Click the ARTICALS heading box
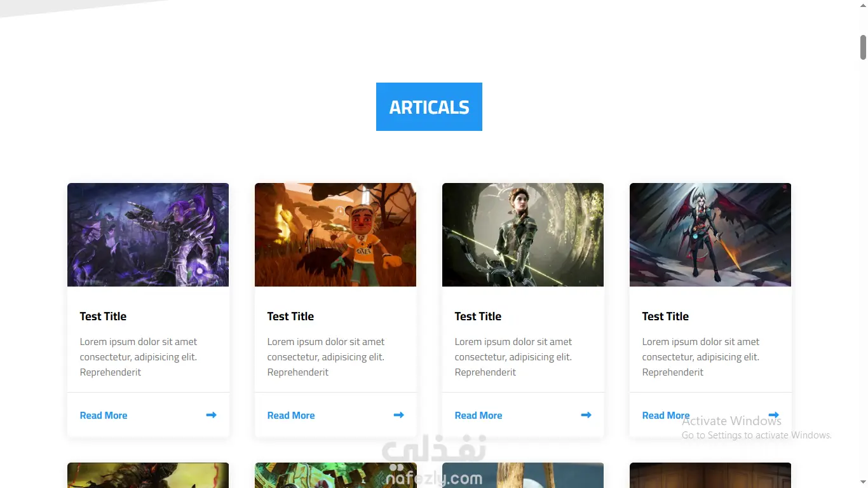This screenshot has width=868, height=488. [429, 107]
